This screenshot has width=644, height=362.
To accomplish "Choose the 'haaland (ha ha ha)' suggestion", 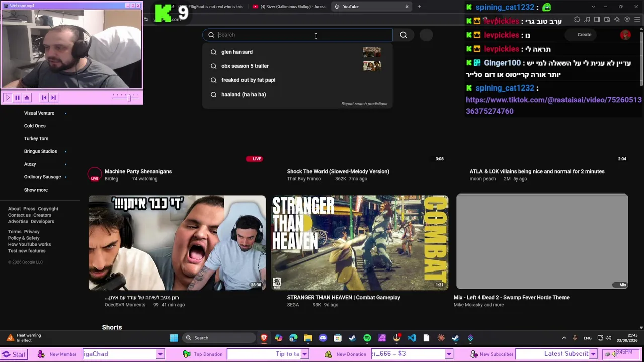I will (297, 94).
